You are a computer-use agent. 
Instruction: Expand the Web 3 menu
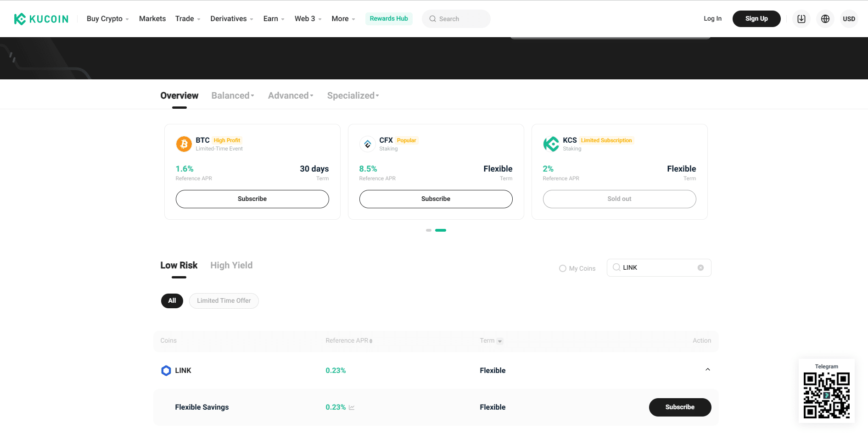(x=308, y=19)
